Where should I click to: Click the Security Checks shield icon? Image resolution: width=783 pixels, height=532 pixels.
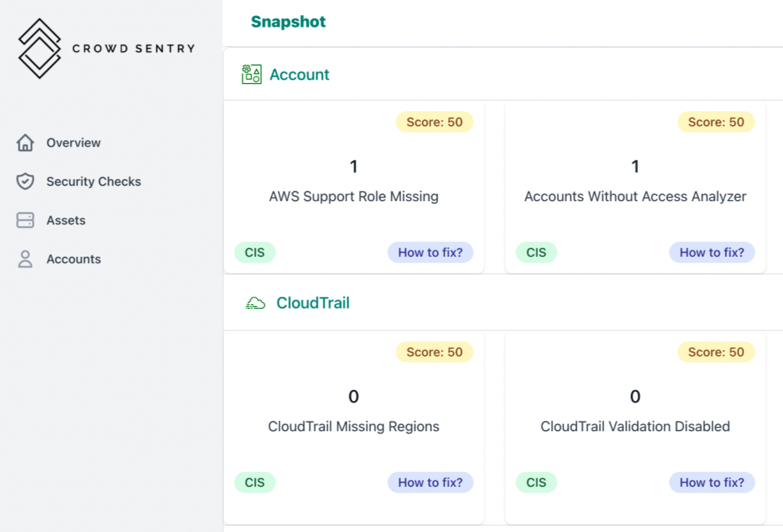point(25,181)
